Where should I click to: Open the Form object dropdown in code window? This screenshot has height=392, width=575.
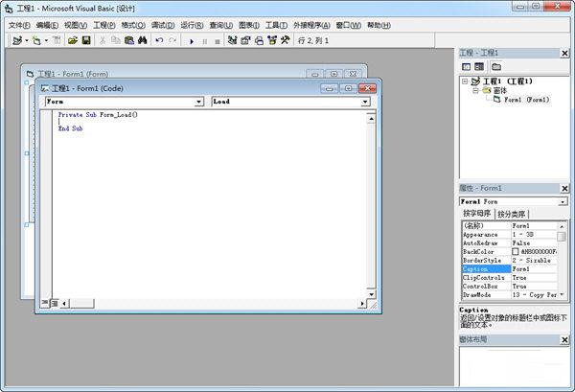198,102
